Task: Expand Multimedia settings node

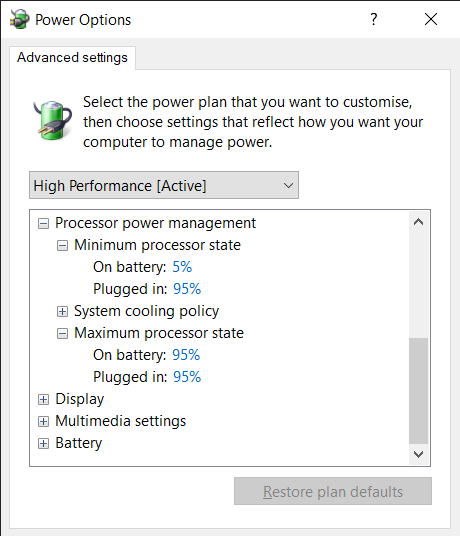Action: coord(43,421)
